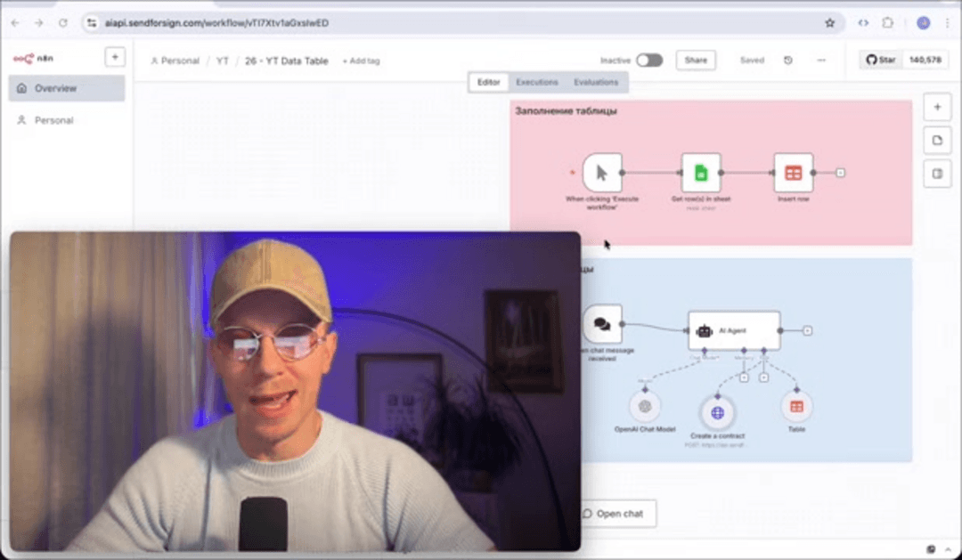Screen dimensions: 962x560
Task: Open the 'Insert row' node
Action: (793, 172)
